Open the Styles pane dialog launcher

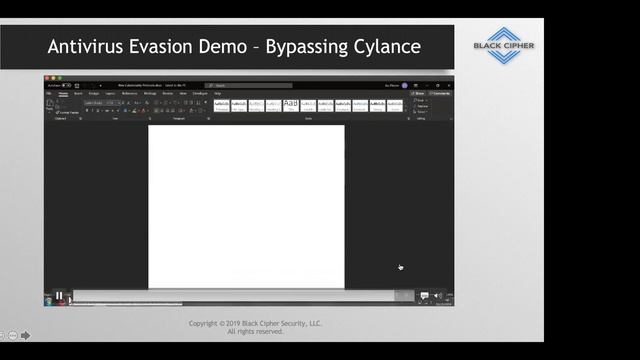point(408,118)
